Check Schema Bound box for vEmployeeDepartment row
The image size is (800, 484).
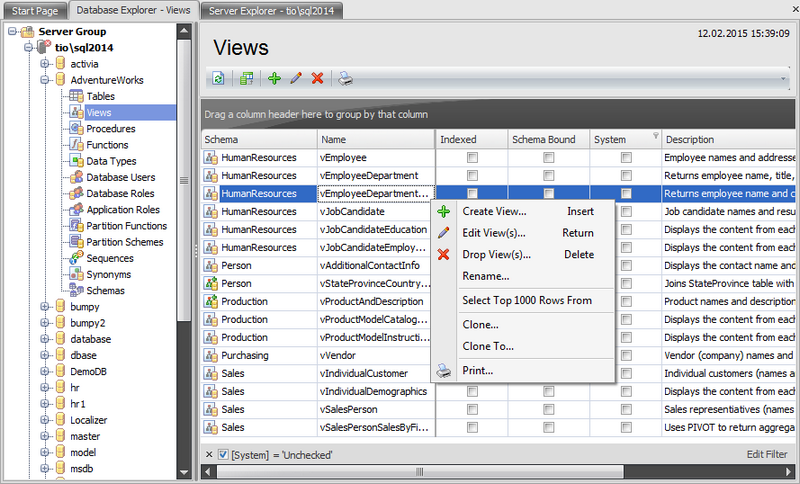[x=548, y=176]
